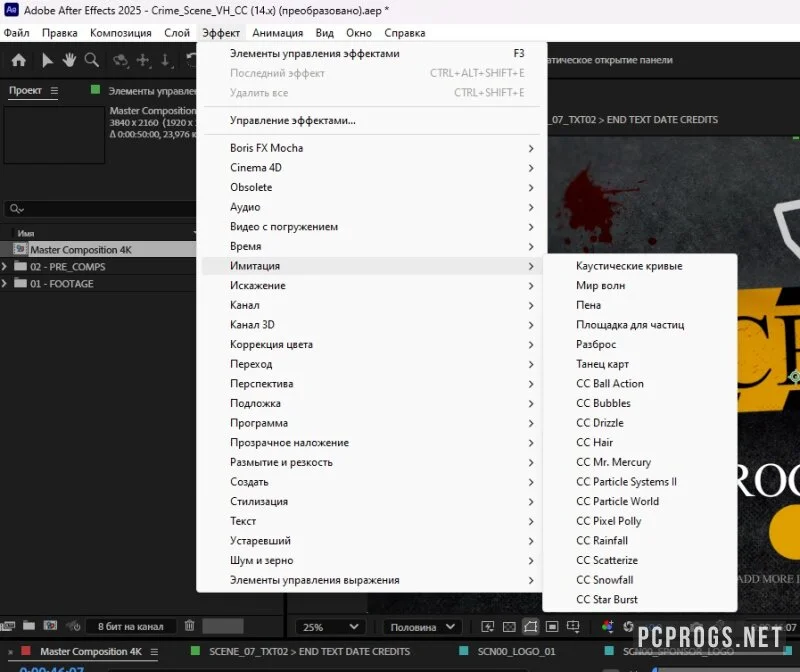Open the Файл menu
The height and width of the screenshot is (672, 800).
coord(16,33)
